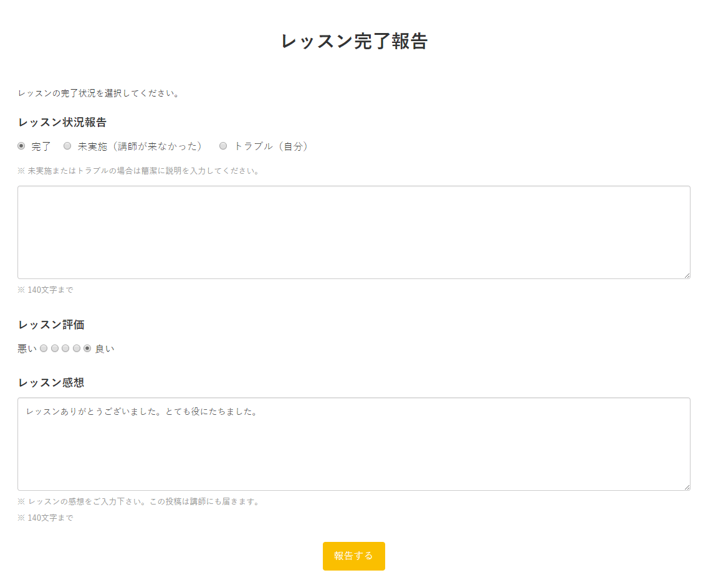This screenshot has height=588, width=708.
Task: Click the レッスン状況報告 section heading
Action: [62, 122]
